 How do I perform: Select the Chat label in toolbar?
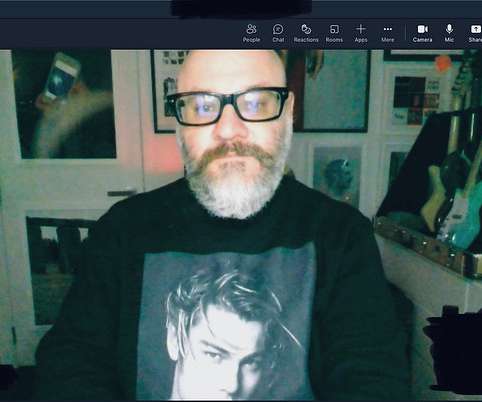(x=278, y=40)
